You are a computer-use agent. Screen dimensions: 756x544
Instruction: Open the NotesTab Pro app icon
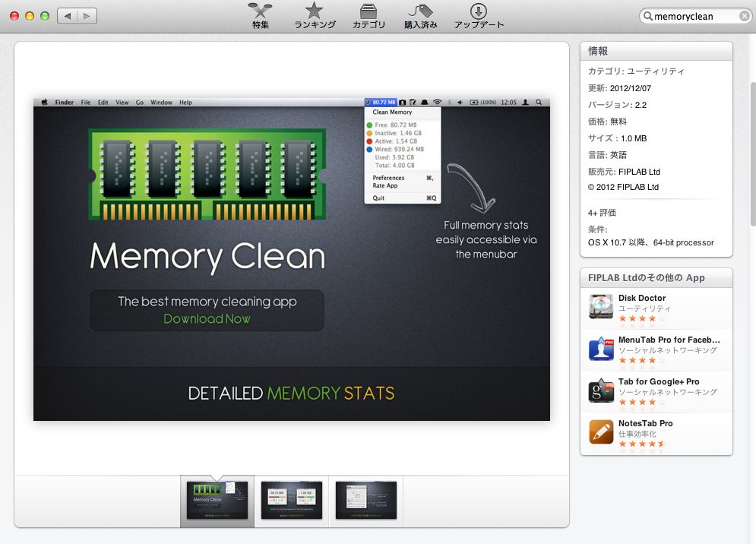601,432
